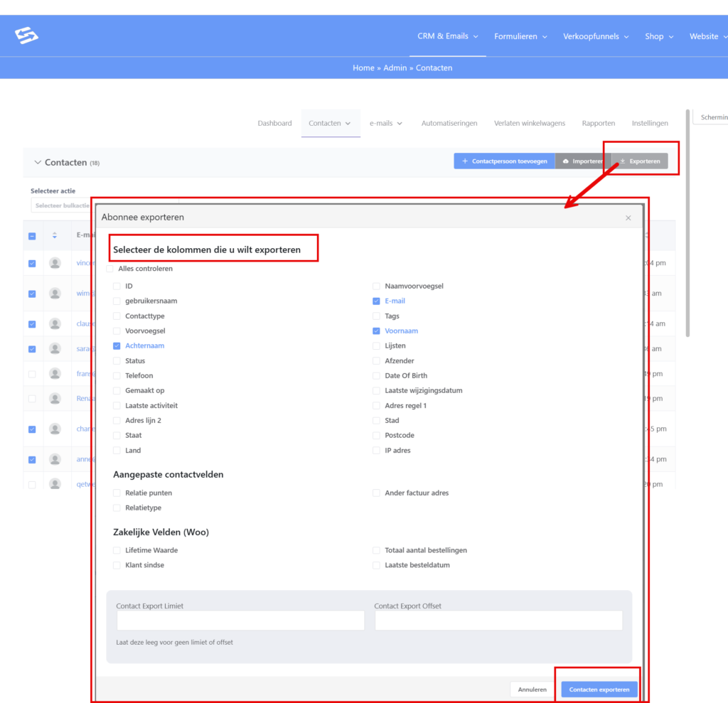This screenshot has width=728, height=703.
Task: Click the Contacten exporteren button
Action: pyautogui.click(x=599, y=689)
